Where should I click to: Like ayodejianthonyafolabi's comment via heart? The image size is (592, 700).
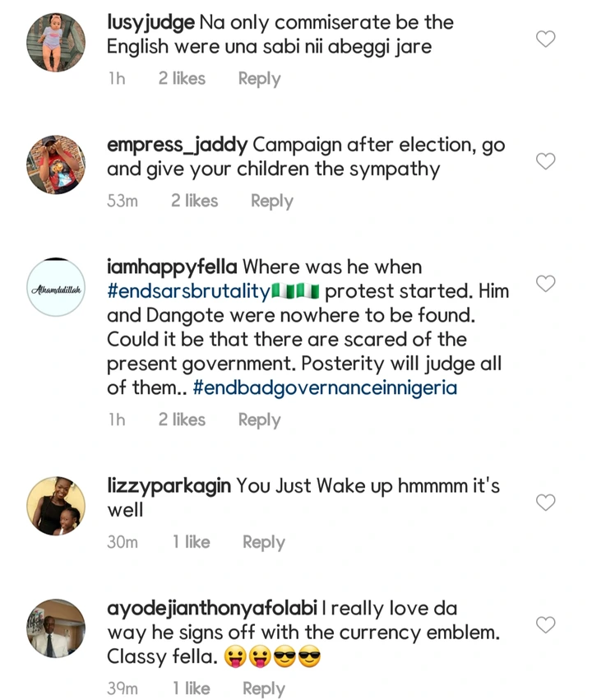(545, 624)
